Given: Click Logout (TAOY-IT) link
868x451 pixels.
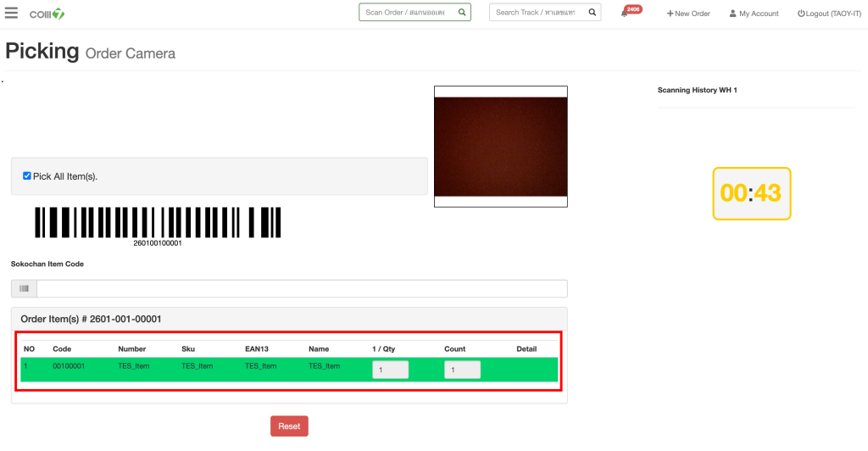Looking at the screenshot, I should click(829, 14).
